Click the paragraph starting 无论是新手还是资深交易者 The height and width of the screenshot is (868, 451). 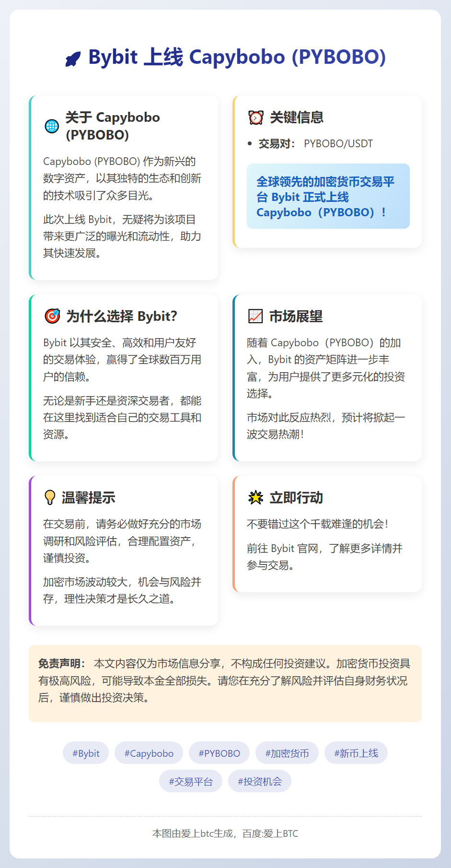coord(122,418)
